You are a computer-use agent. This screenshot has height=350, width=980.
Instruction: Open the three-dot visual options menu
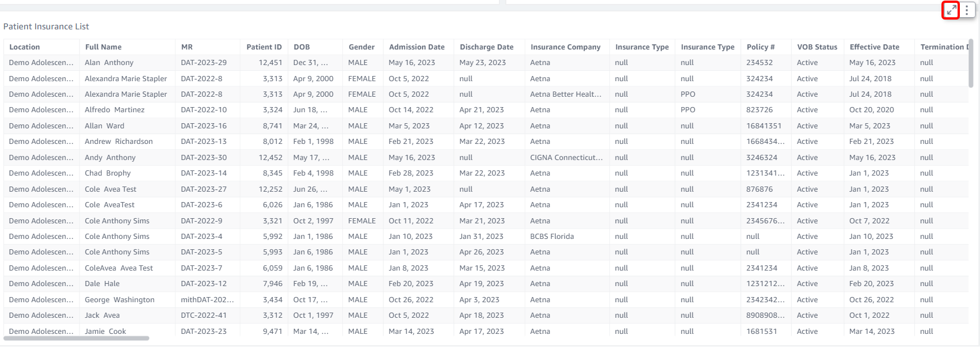[x=967, y=10]
